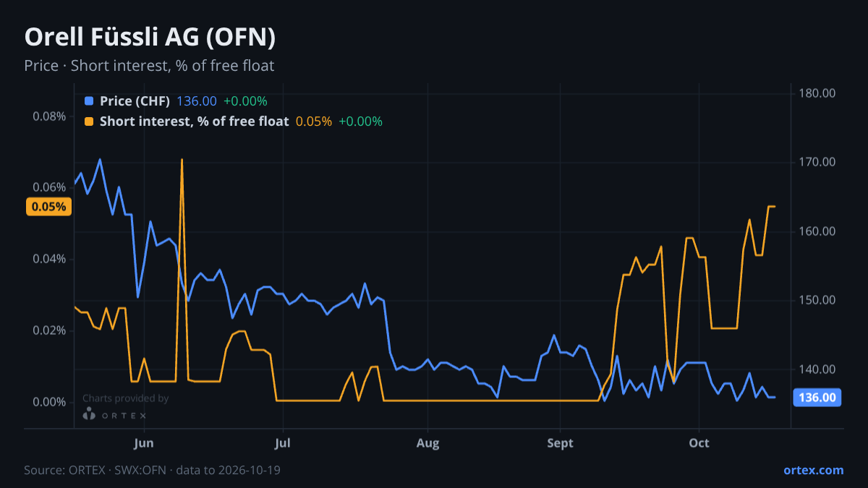Click the 170.00 right axis label

817,162
